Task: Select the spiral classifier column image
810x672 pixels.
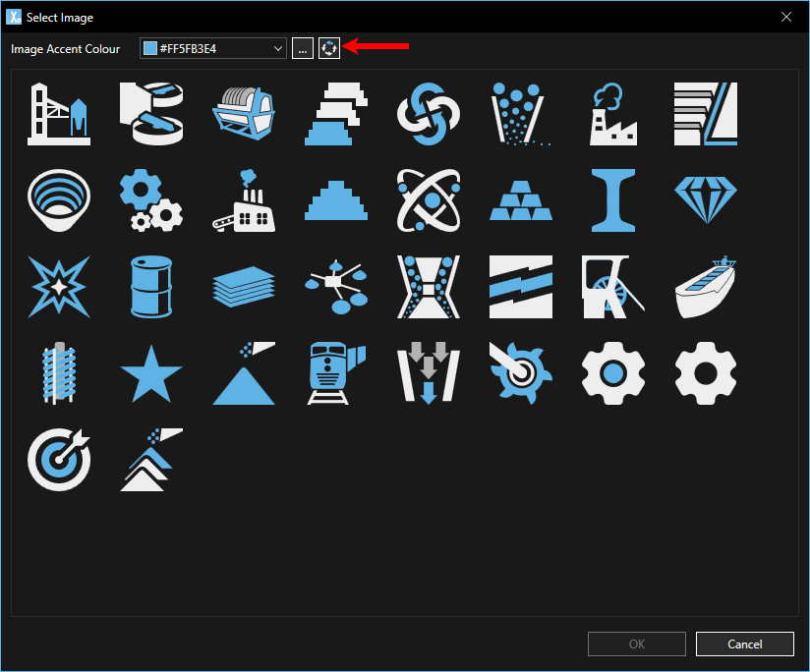Action: [59, 373]
